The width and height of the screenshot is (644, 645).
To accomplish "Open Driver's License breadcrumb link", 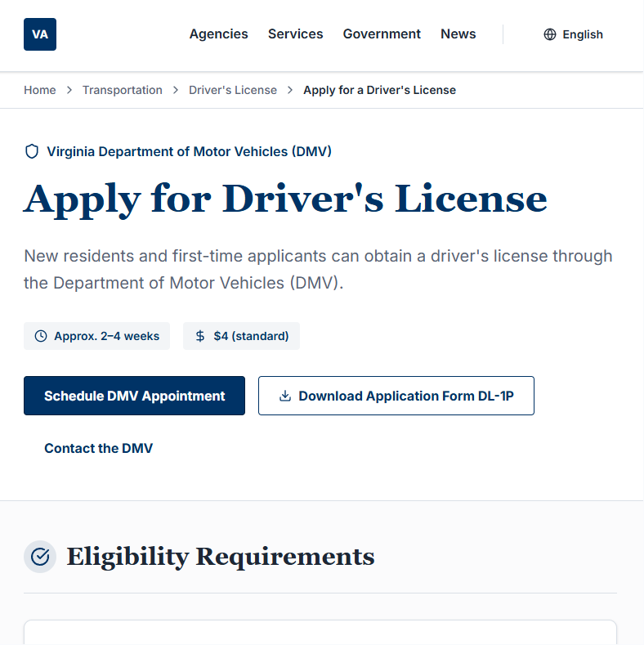I will coord(233,90).
